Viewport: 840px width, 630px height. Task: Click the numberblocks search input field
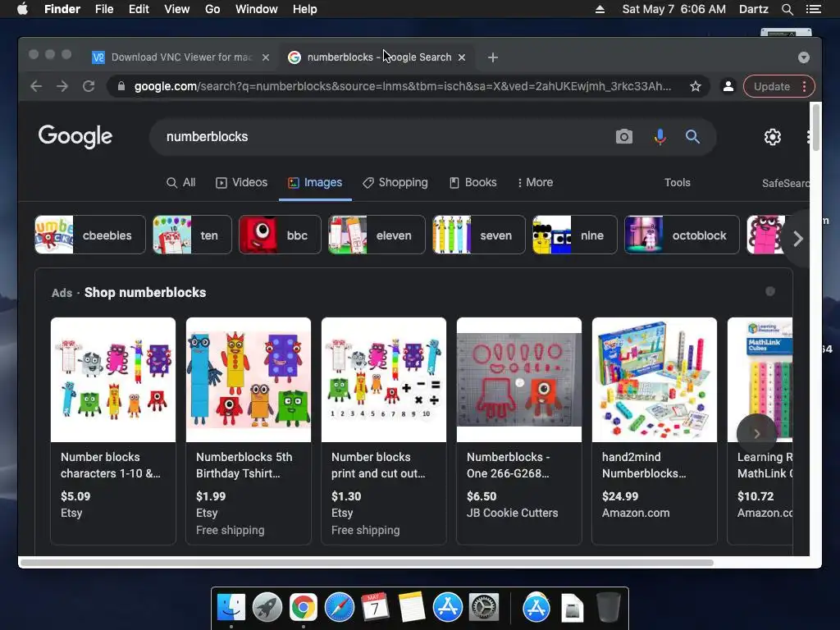coord(386,137)
